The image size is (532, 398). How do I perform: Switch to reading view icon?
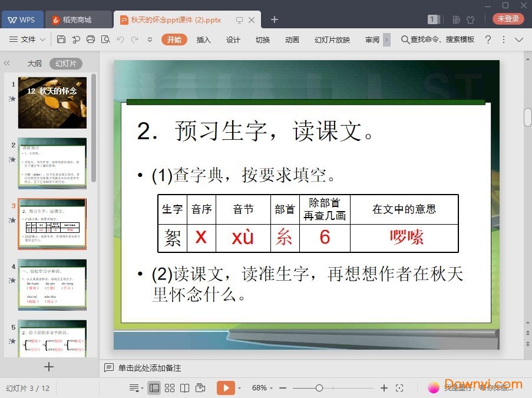tap(184, 388)
